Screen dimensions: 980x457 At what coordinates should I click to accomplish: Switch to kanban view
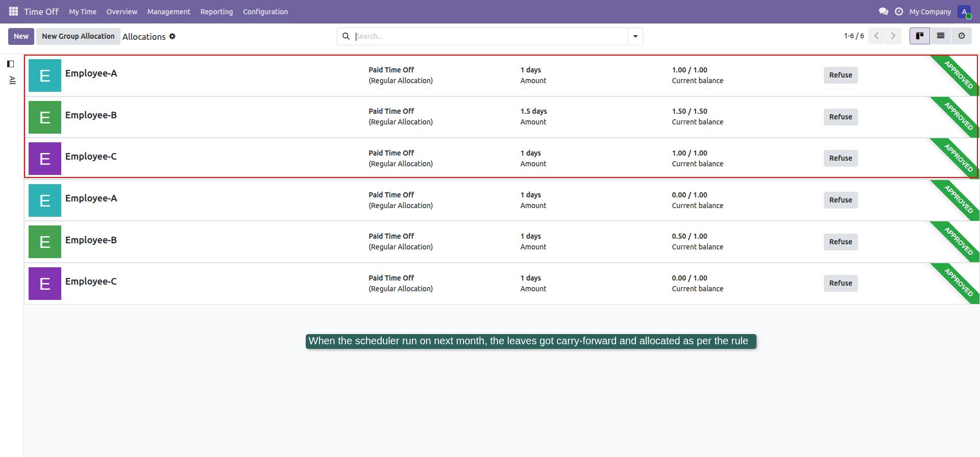tap(920, 36)
